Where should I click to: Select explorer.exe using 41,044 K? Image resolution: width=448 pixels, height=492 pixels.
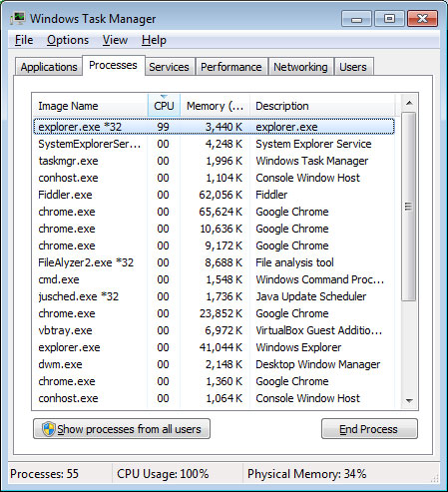pyautogui.click(x=214, y=347)
